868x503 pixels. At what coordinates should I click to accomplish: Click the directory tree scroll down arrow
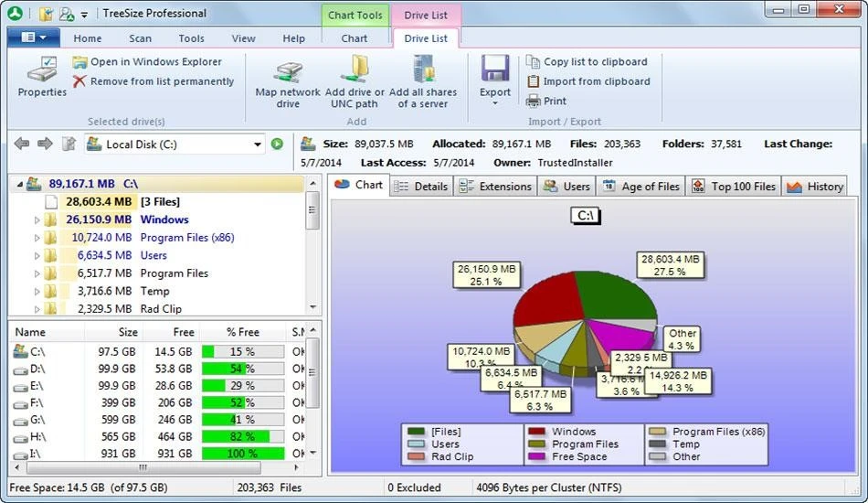(x=312, y=307)
